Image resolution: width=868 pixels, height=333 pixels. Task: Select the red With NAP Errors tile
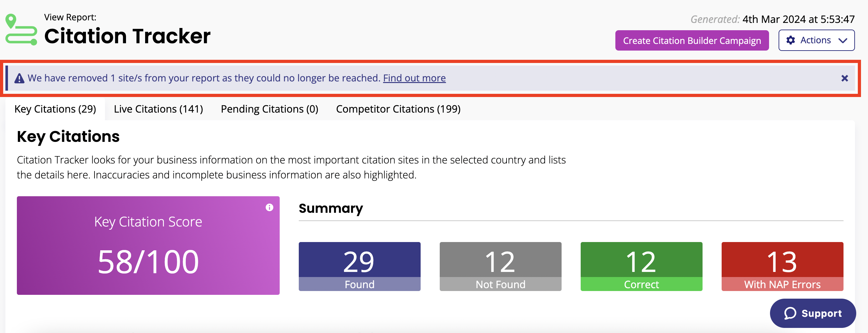[x=782, y=266]
